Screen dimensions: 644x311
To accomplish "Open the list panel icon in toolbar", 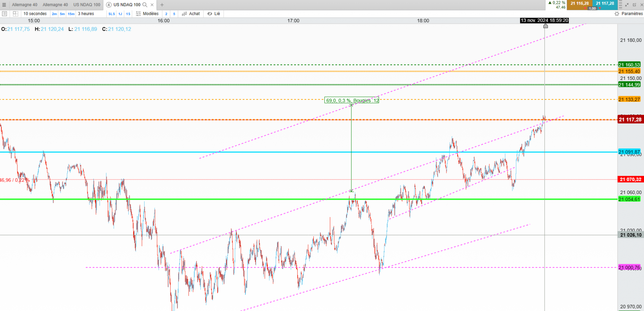I will point(5,14).
